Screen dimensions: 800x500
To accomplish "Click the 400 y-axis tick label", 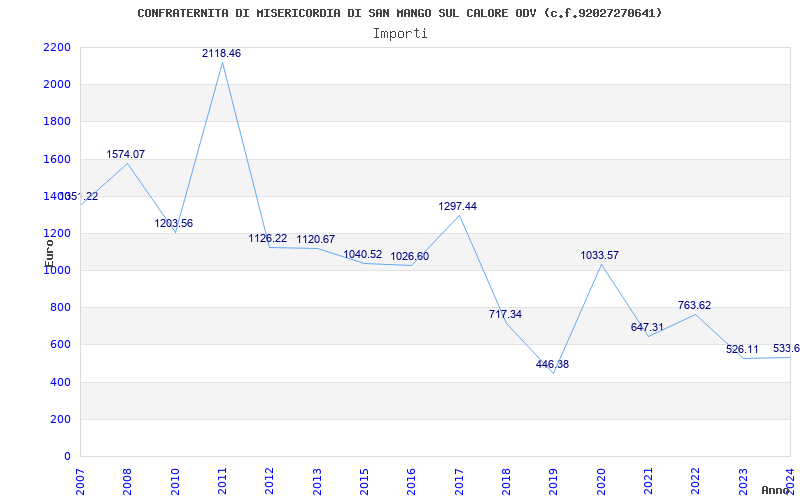I will click(x=61, y=382).
